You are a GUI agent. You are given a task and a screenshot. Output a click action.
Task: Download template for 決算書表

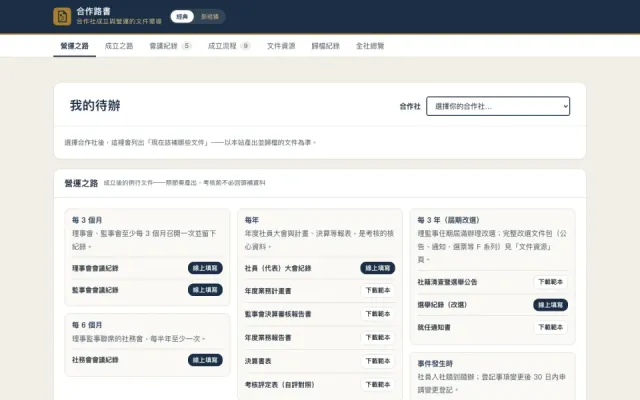[378, 361]
